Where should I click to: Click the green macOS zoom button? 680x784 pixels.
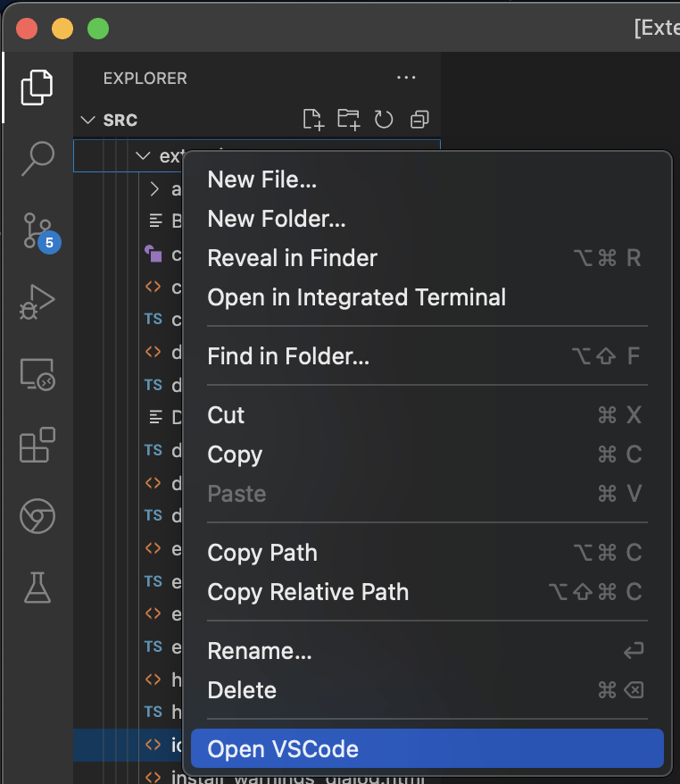pos(98,29)
